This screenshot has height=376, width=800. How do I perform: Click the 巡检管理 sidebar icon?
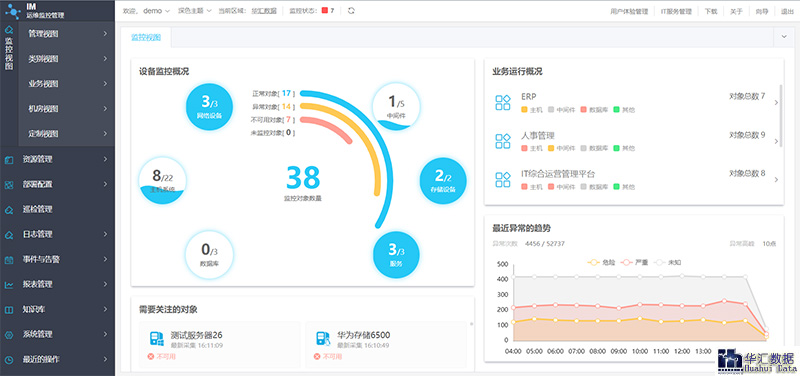pyautogui.click(x=9, y=210)
